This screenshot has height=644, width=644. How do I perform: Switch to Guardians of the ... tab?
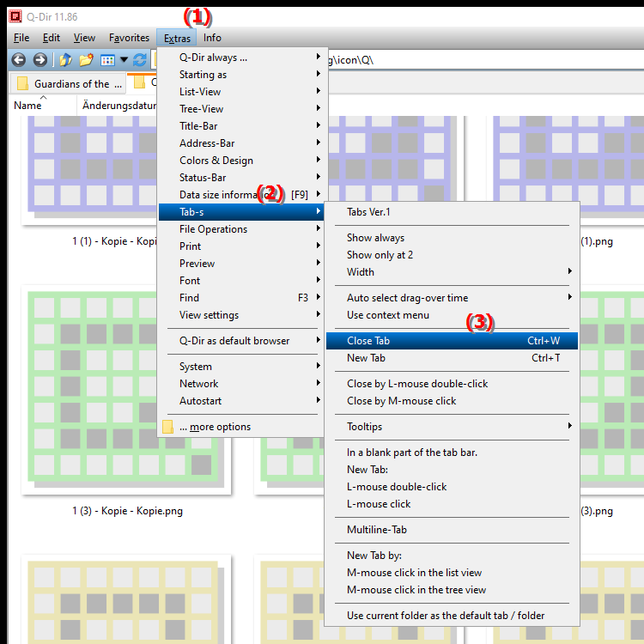(68, 84)
